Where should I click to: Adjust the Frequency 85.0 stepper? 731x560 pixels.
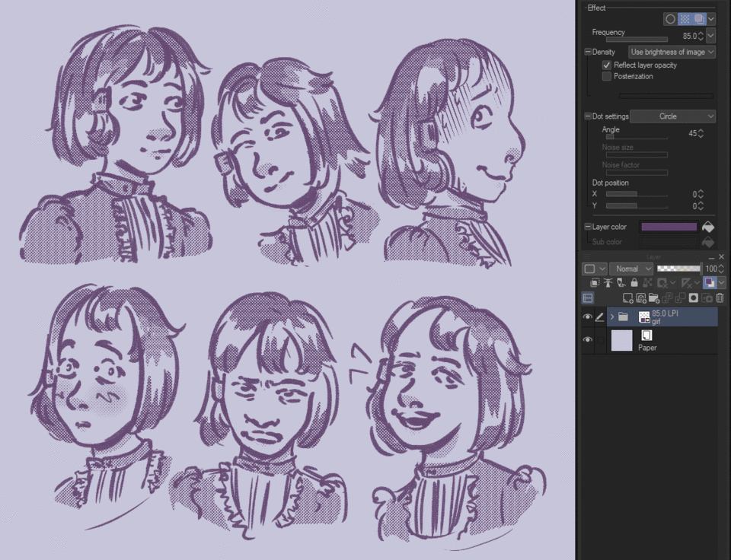point(701,36)
